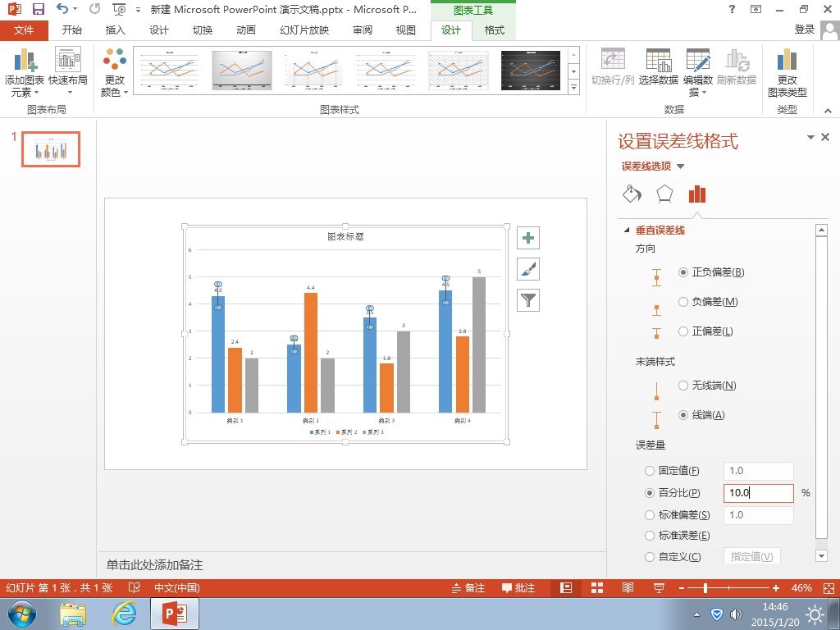Click the zoom slider handle in status bar
840x630 pixels.
(705, 588)
